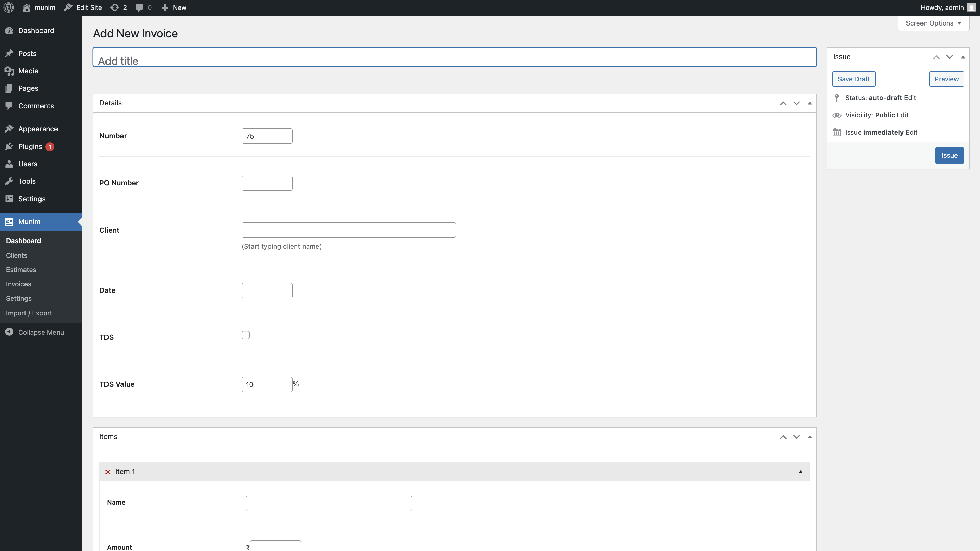This screenshot has height=551, width=980.
Task: Enable the TDS checkbox
Action: point(246,335)
